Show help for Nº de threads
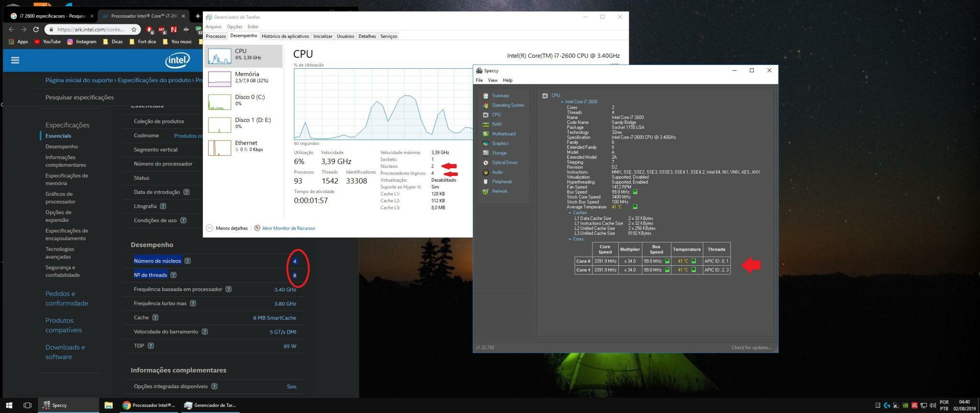The width and height of the screenshot is (980, 413). (174, 275)
